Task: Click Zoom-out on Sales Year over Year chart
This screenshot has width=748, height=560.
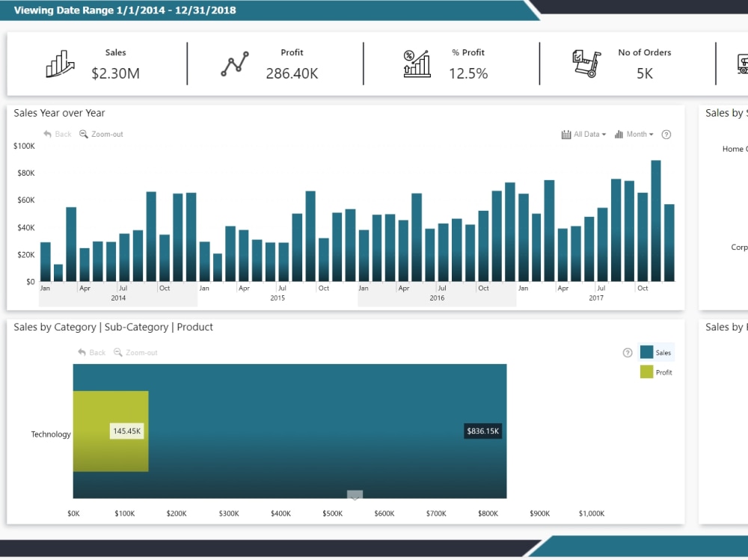Action: click(102, 134)
